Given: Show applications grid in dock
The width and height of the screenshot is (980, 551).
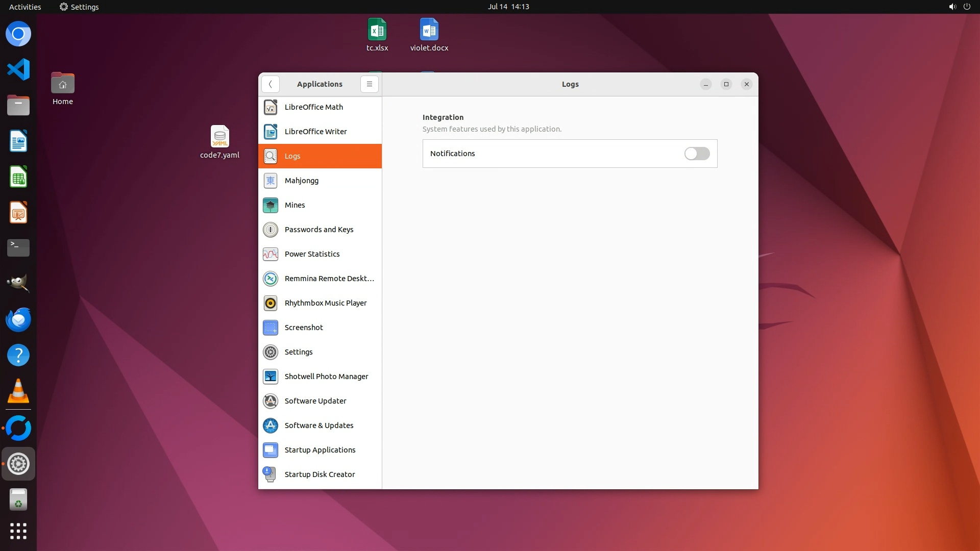Looking at the screenshot, I should (x=18, y=531).
